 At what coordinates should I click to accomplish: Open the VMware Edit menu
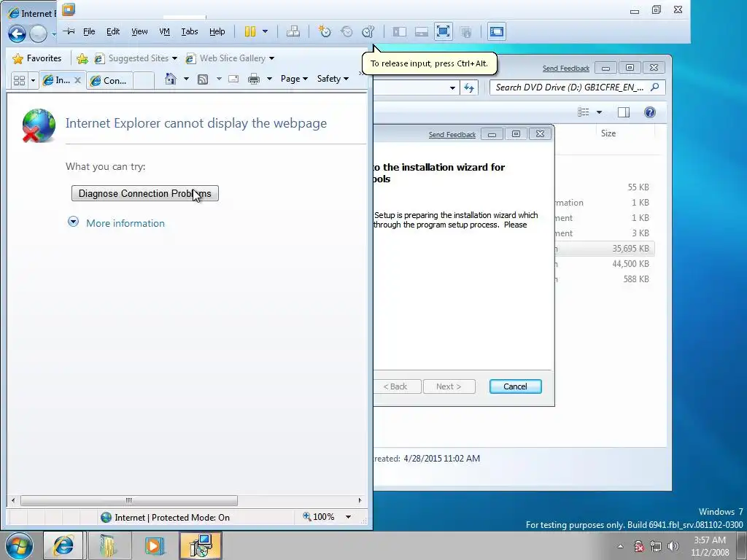(113, 31)
